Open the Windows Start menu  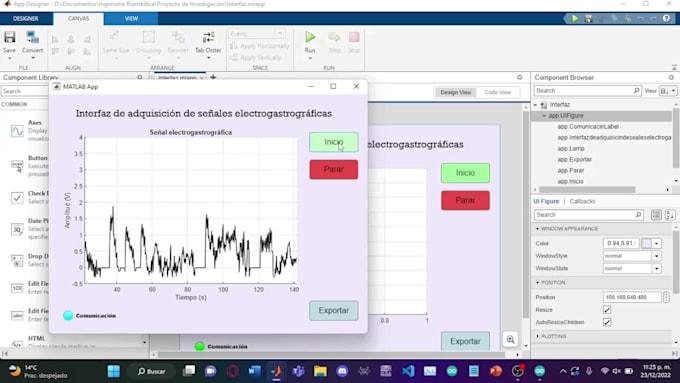[114, 371]
